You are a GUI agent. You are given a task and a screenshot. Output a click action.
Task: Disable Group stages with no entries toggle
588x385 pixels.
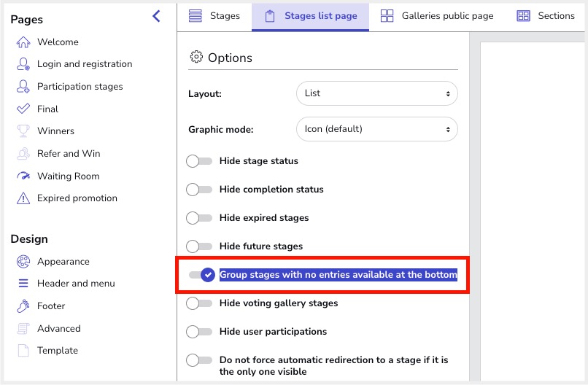pos(202,275)
